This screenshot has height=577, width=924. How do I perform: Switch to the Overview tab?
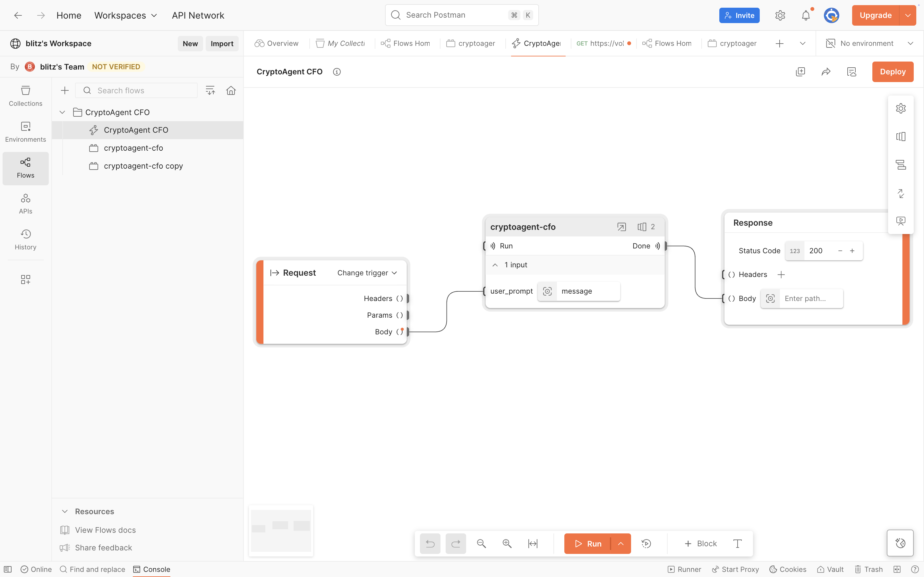[277, 44]
